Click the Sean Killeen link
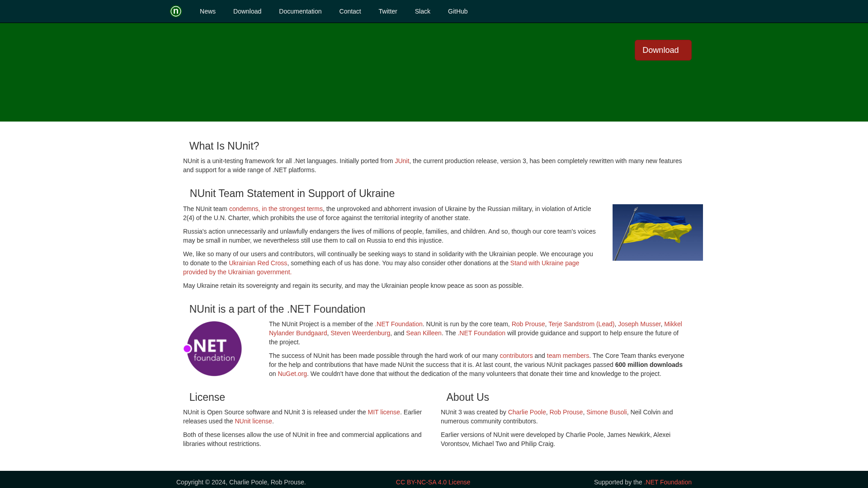The height and width of the screenshot is (488, 868). [424, 333]
